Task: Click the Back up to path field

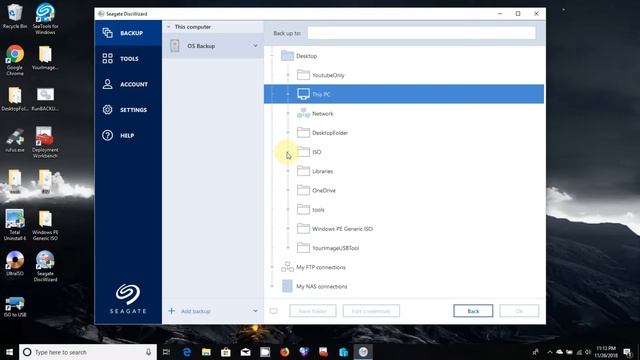Action: point(421,33)
